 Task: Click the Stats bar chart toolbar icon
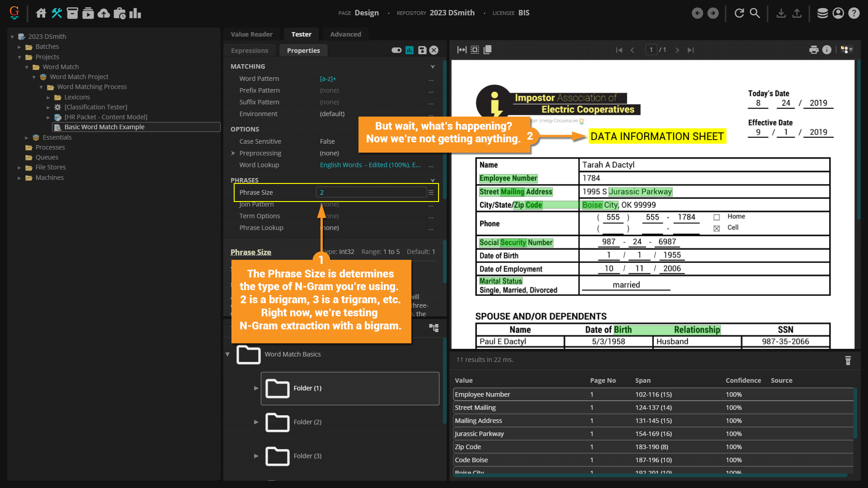click(135, 13)
